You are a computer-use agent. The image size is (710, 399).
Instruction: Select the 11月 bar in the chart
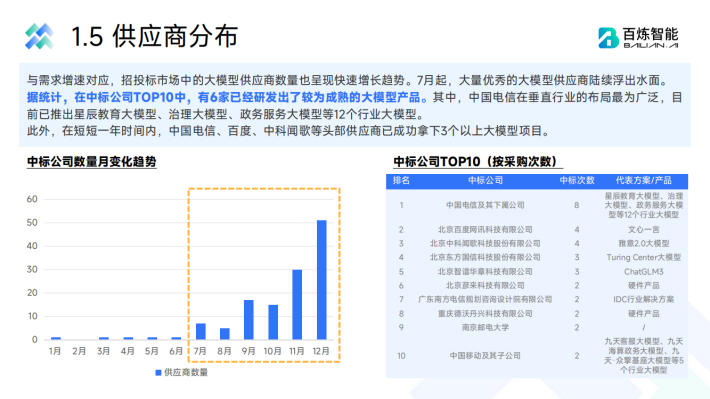[297, 304]
